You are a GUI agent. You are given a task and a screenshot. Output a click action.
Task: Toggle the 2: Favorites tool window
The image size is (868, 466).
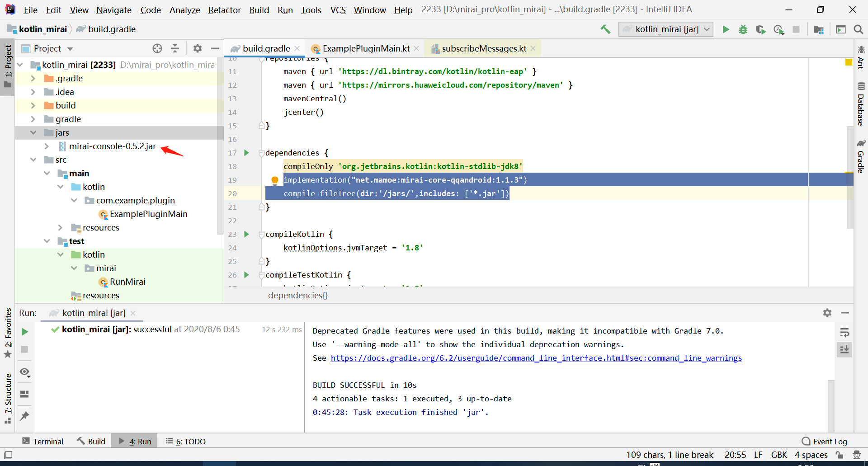(x=8, y=333)
